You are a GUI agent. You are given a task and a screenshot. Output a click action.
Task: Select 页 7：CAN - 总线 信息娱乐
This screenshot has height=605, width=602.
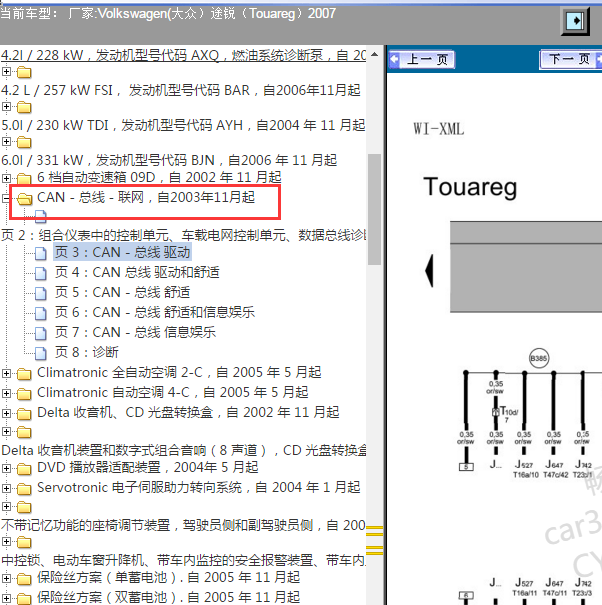tap(135, 332)
